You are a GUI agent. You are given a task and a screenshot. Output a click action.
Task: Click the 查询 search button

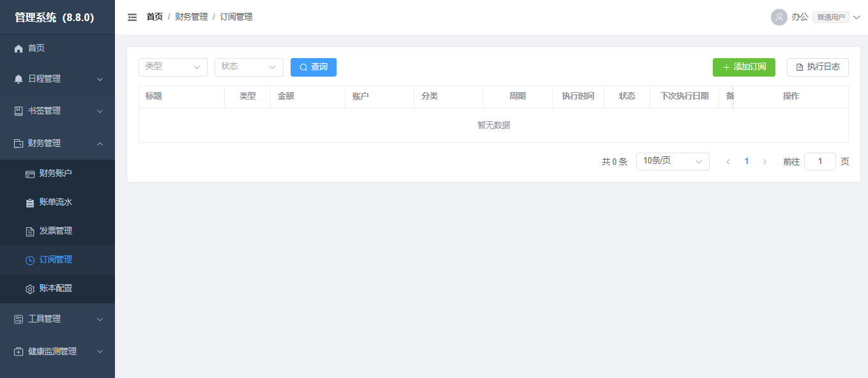[314, 67]
